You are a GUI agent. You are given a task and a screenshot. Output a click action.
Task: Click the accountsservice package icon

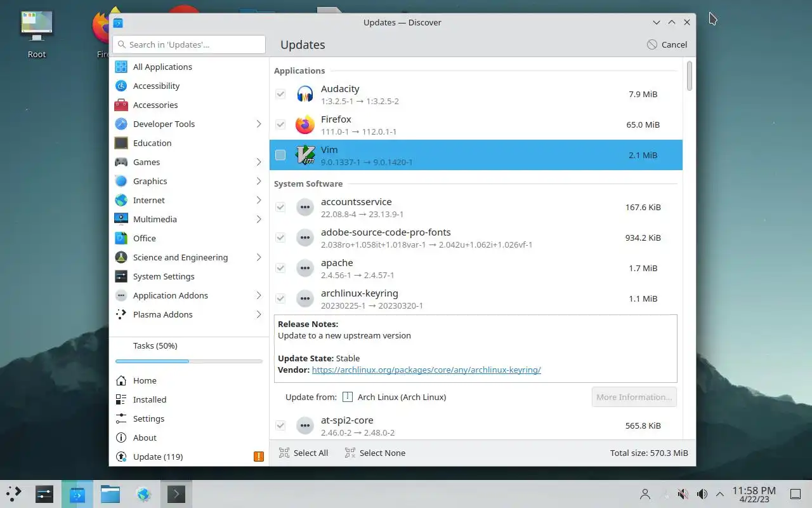click(x=305, y=207)
